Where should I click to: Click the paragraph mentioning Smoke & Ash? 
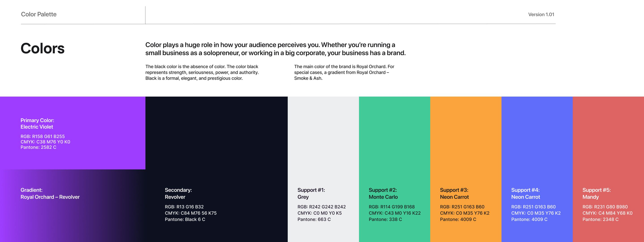coord(344,72)
